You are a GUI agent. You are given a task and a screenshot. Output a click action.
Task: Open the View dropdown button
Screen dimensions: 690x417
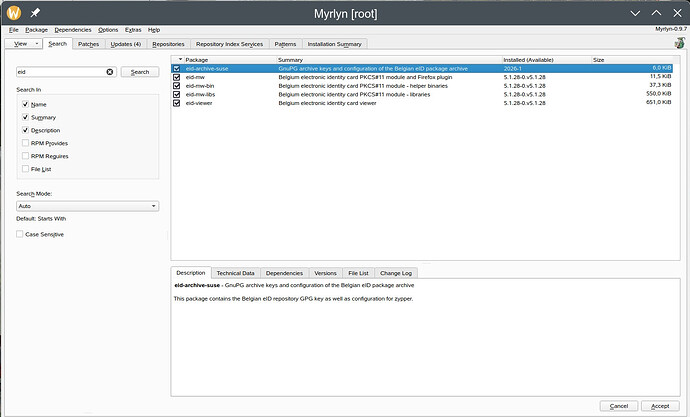[23, 44]
